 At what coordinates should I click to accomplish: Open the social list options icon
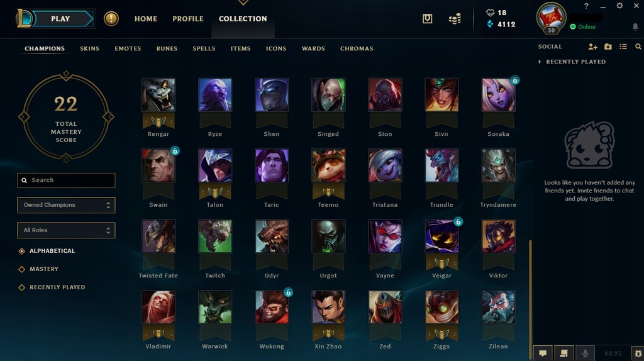pos(623,47)
